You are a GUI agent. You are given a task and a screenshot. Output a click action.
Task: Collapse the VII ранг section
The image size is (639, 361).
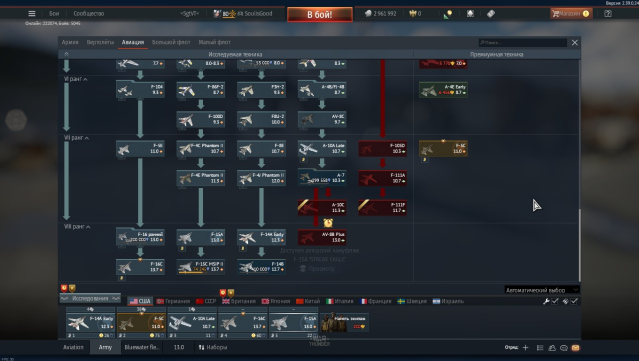click(x=76, y=138)
